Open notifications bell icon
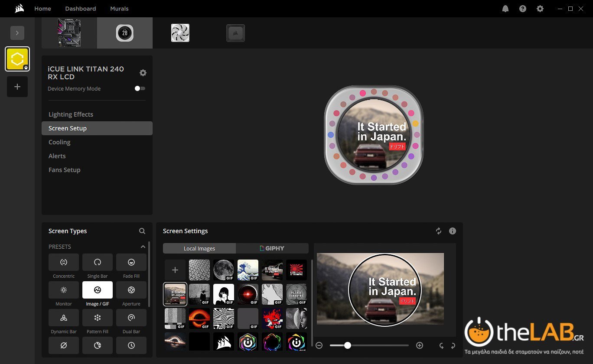Viewport: 593px width, 364px height. 505,9
